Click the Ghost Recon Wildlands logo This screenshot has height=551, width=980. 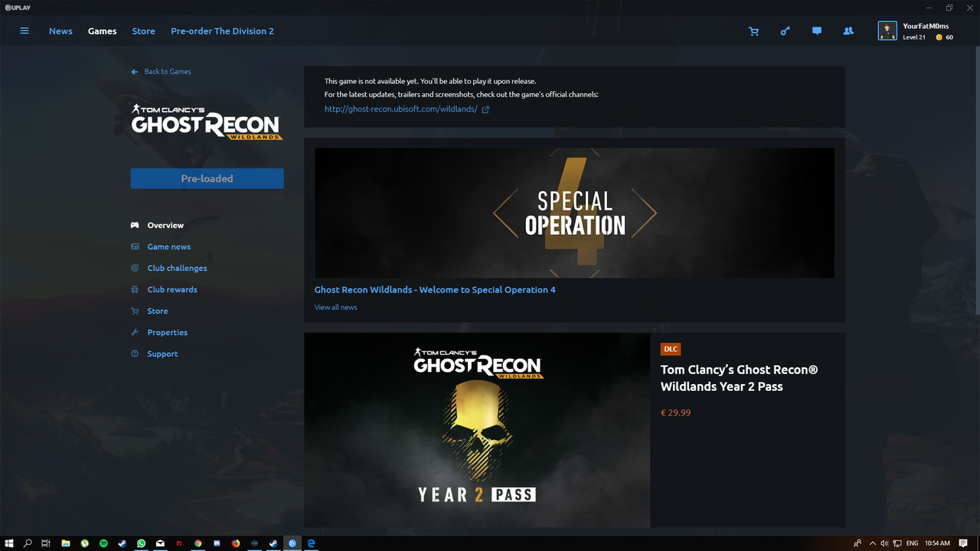pyautogui.click(x=207, y=122)
